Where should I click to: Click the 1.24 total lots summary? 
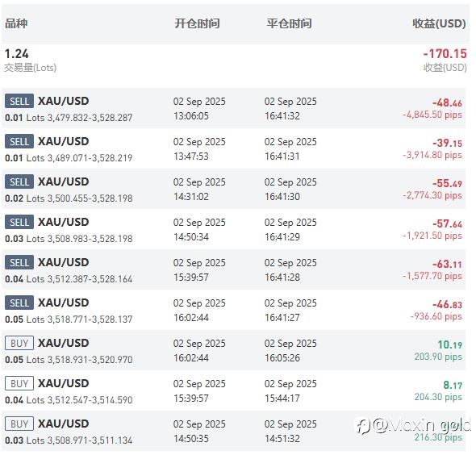[17, 54]
